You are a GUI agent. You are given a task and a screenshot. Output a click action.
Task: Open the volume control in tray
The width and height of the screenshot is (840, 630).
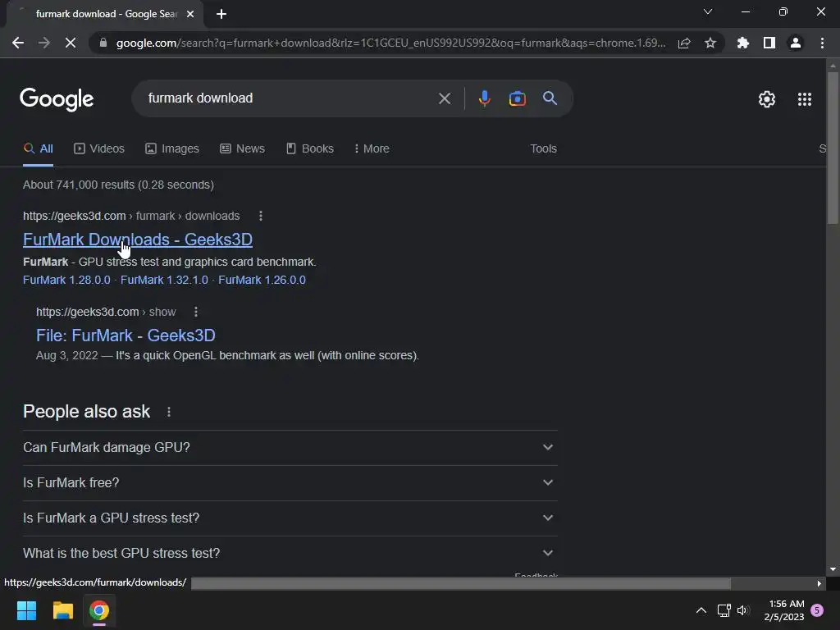coord(743,610)
